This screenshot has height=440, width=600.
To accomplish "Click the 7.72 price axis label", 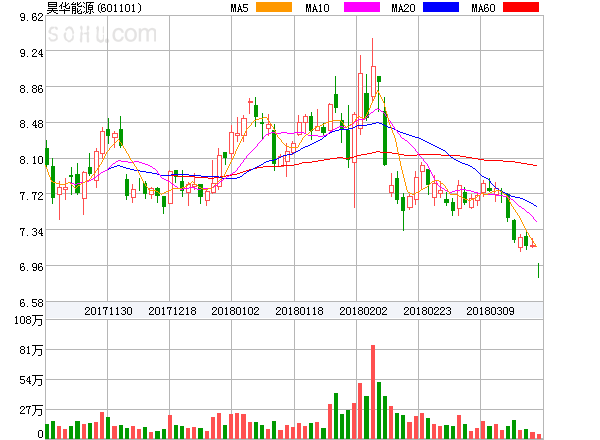I will [x=31, y=196].
